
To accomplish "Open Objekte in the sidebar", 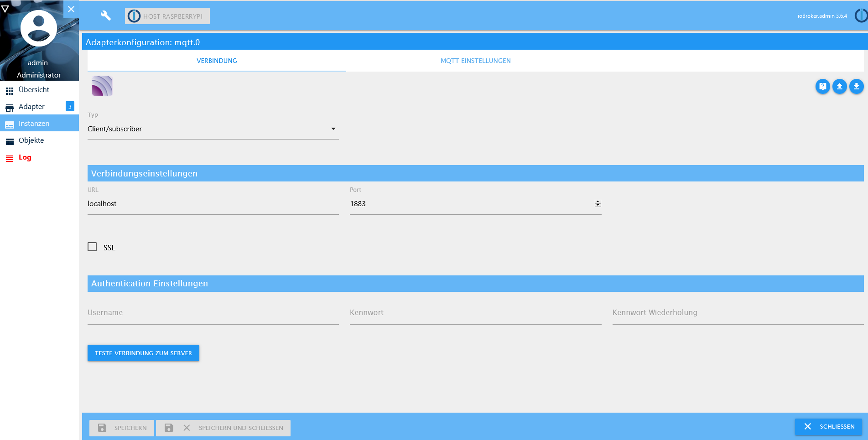I will [x=39, y=140].
